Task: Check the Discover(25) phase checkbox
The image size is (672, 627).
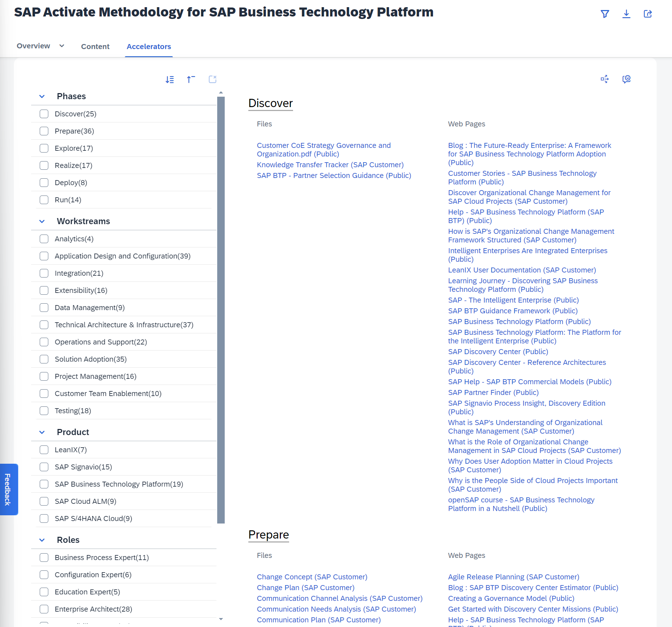Action: coord(44,114)
